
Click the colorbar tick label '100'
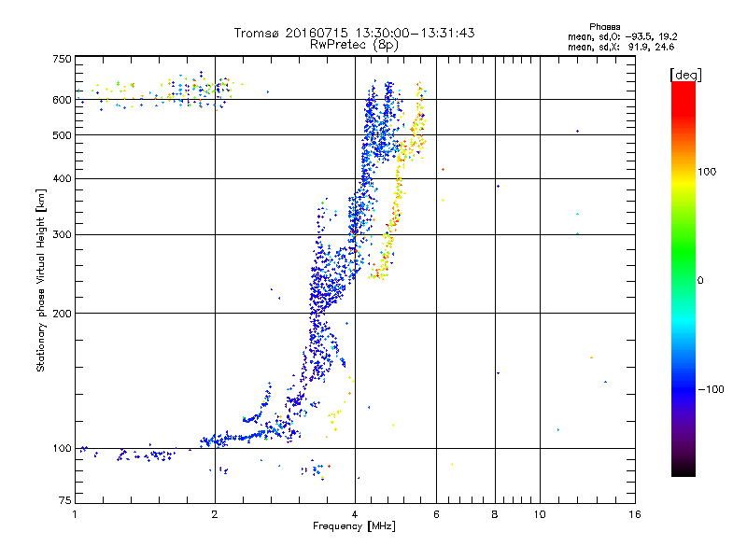point(707,172)
